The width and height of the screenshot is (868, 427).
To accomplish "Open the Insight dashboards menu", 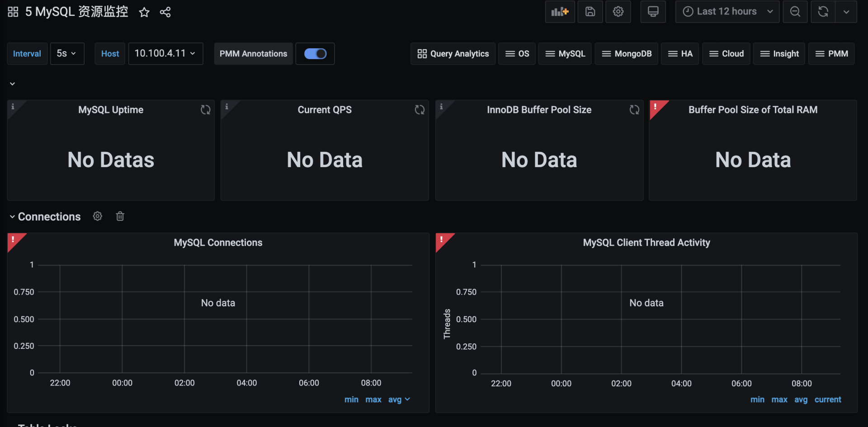I will (779, 54).
